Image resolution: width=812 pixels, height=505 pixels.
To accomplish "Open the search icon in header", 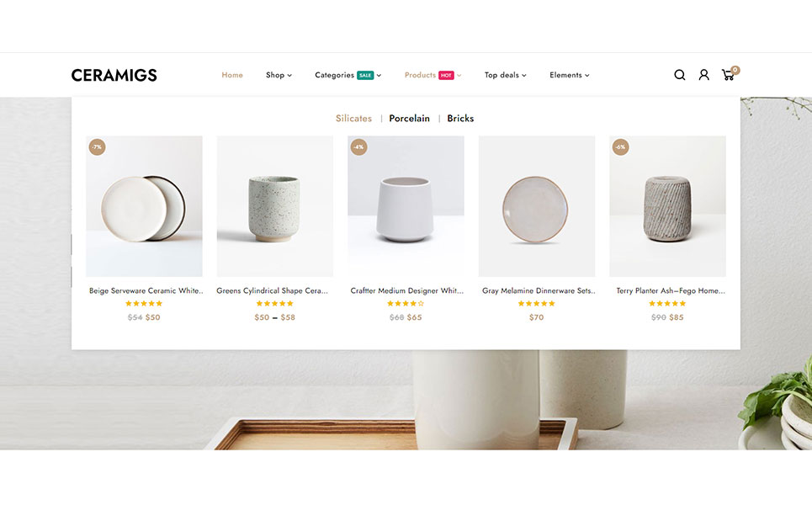I will point(680,75).
